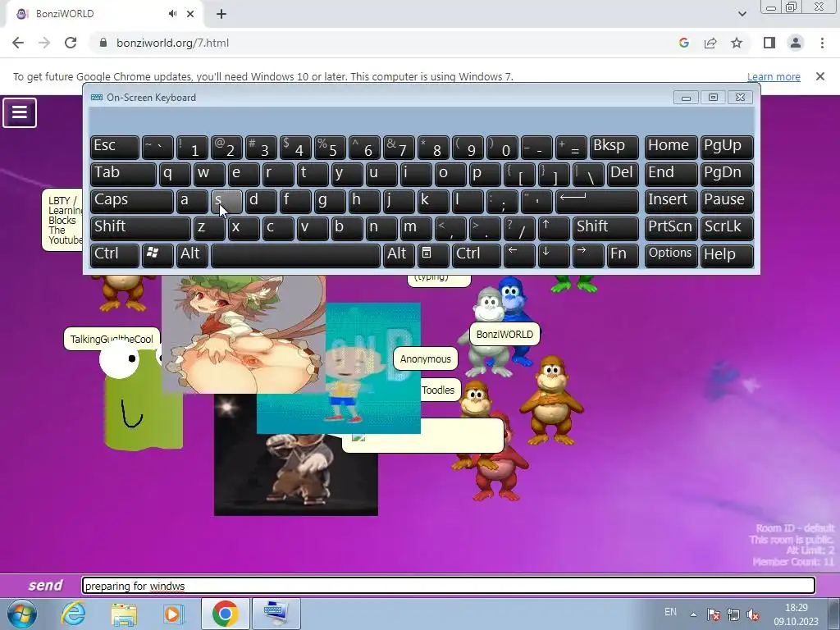This screenshot has height=630, width=840.
Task: Open a new Chrome tab
Action: click(221, 15)
